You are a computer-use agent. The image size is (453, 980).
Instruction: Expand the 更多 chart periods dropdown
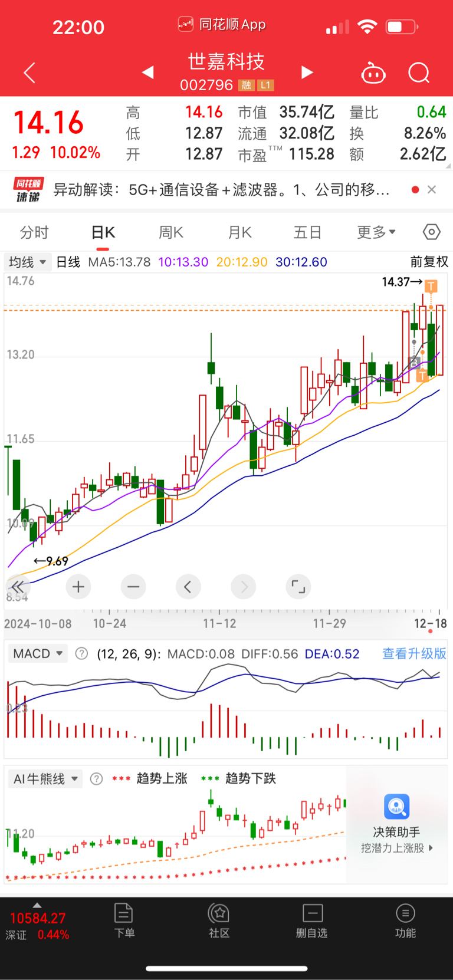click(x=376, y=232)
